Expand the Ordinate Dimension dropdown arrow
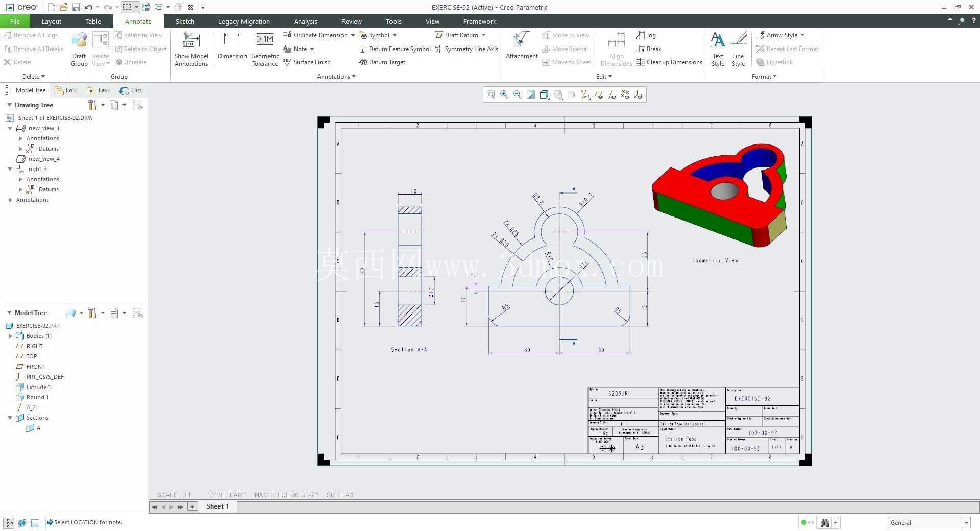 (353, 35)
